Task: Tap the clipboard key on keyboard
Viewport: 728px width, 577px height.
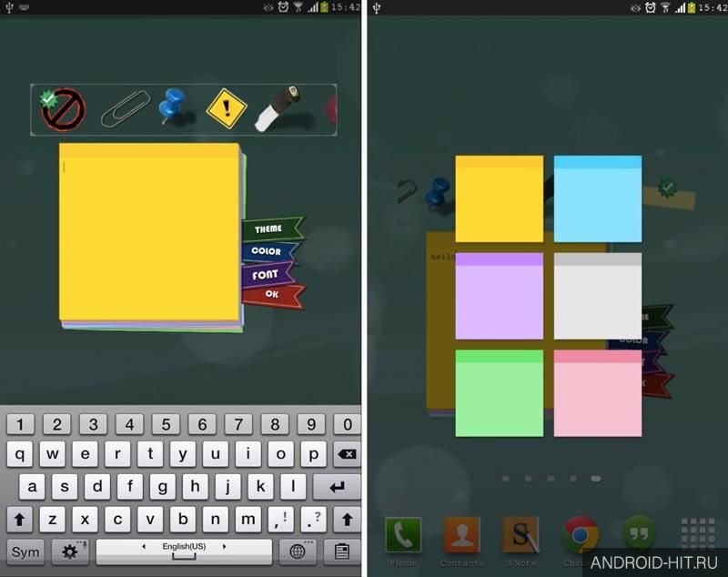Action: point(342,552)
